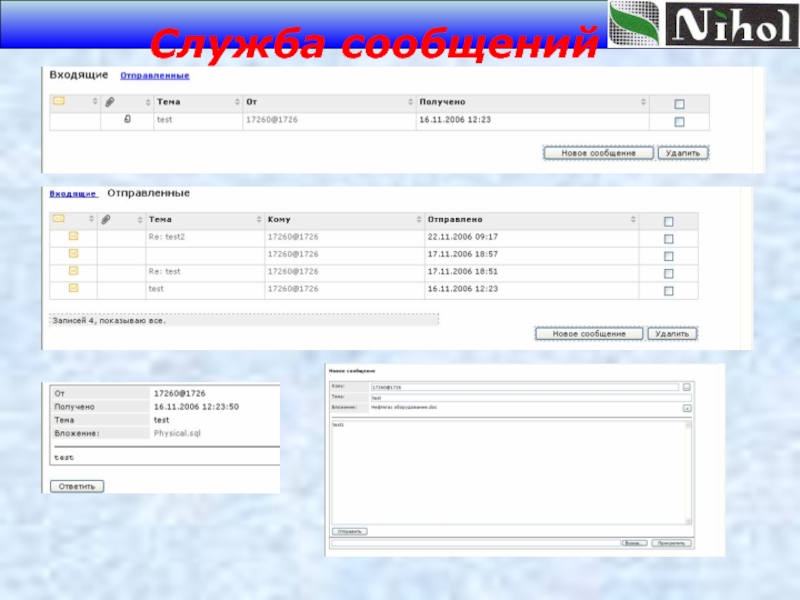Click the paperclip column header icon in the inbox table

110,102
